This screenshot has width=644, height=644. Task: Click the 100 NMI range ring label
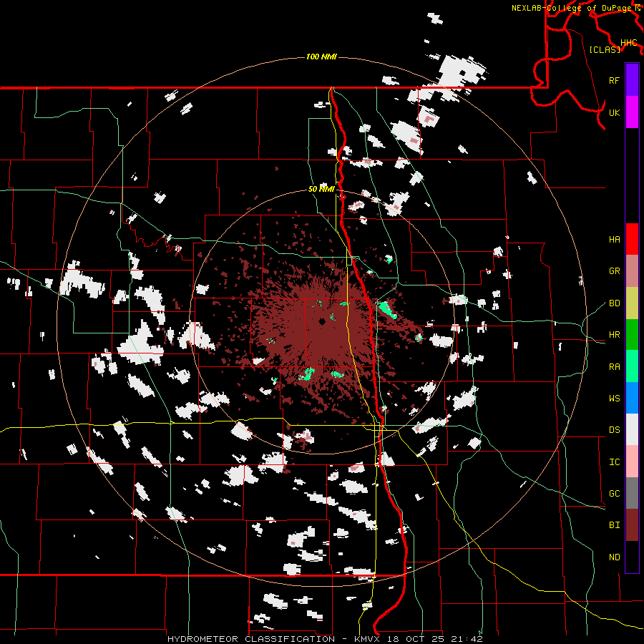321,57
